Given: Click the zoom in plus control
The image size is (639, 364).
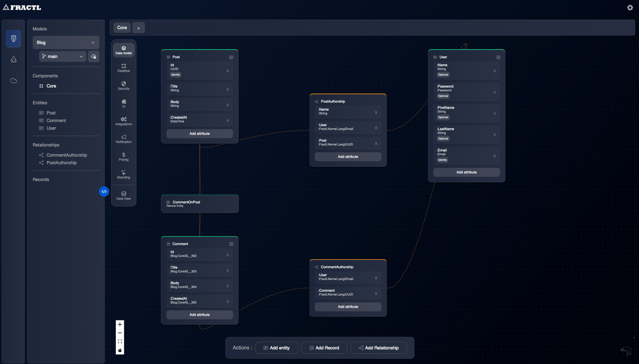Looking at the screenshot, I should [120, 324].
